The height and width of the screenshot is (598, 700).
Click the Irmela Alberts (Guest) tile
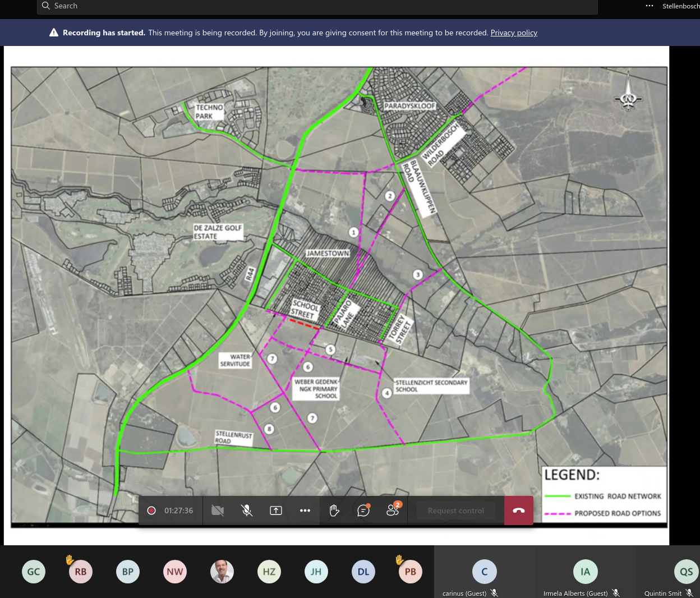(x=585, y=575)
